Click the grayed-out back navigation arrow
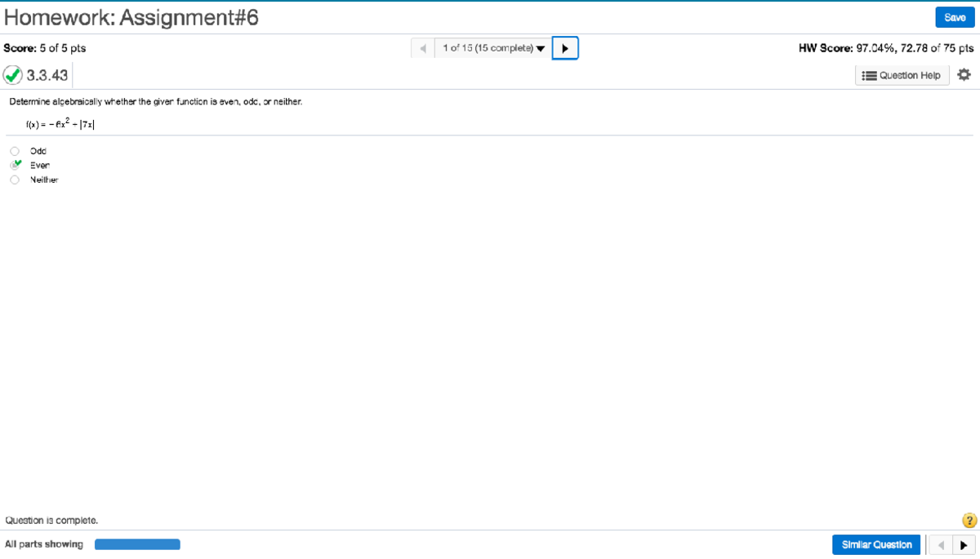The height and width of the screenshot is (559, 980). pyautogui.click(x=422, y=47)
